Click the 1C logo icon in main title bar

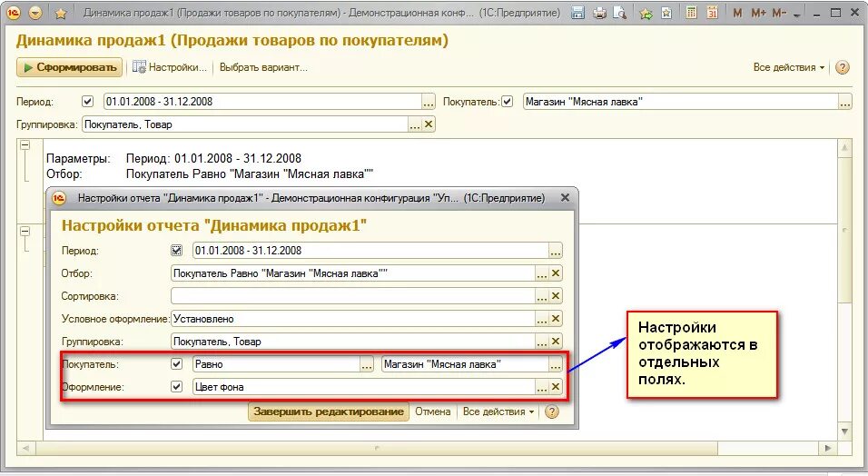14,13
